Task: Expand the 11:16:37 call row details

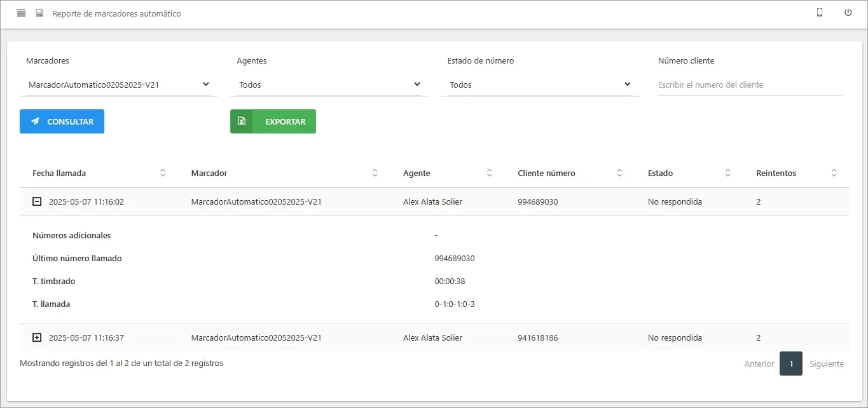Action: [37, 338]
